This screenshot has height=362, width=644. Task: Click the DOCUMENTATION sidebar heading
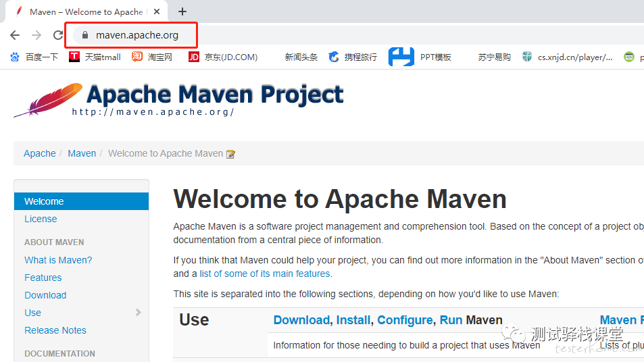click(59, 354)
